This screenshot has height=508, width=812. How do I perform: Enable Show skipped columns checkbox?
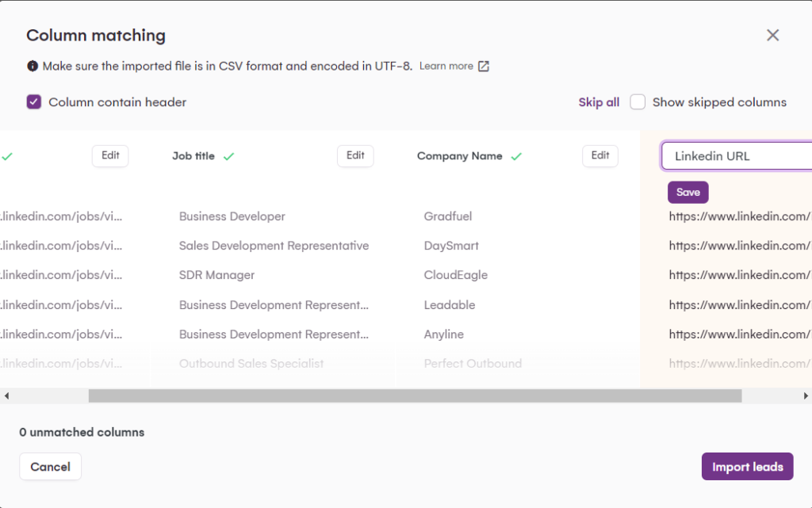[638, 102]
